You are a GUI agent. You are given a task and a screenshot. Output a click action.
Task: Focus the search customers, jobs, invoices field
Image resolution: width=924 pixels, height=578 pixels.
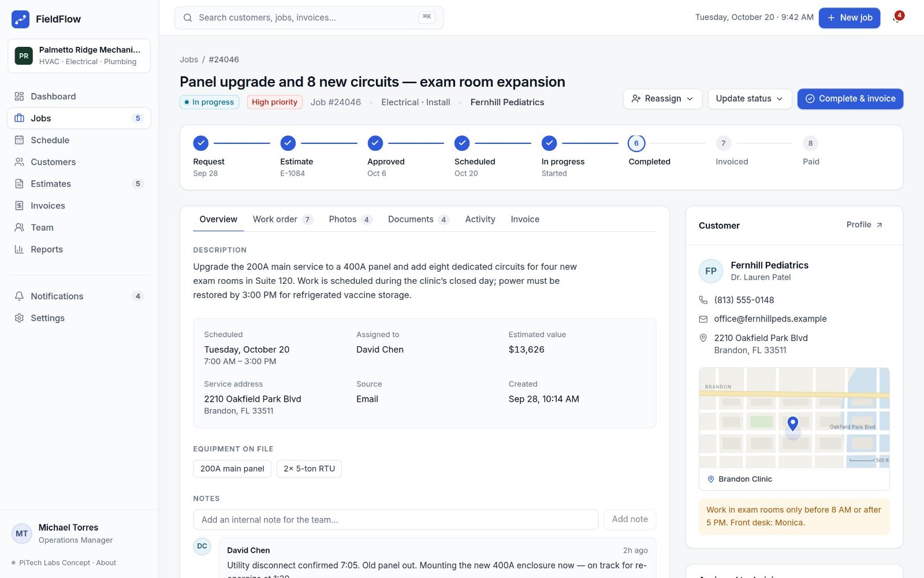click(x=309, y=18)
